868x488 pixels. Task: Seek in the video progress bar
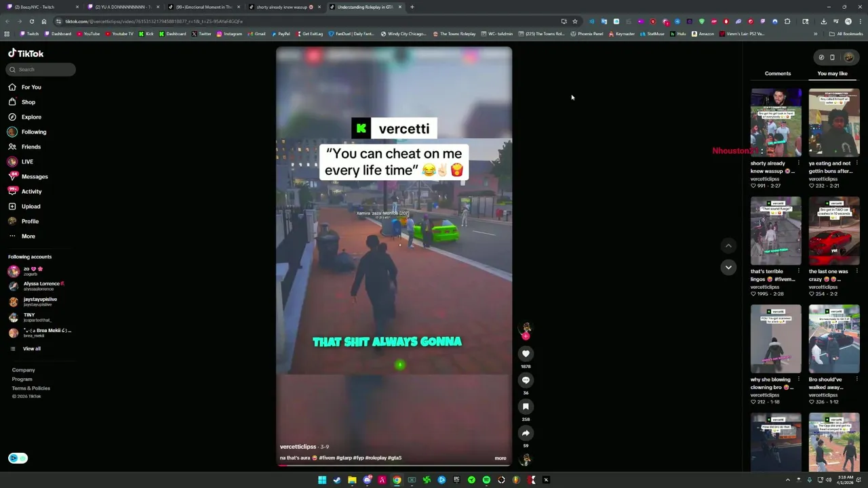point(394,466)
